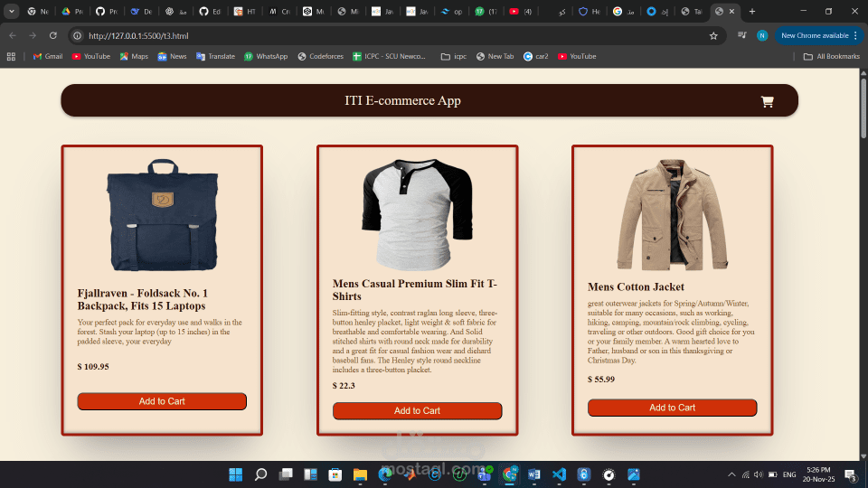
Task: Reload the page with the refresh icon
Action: tap(53, 35)
